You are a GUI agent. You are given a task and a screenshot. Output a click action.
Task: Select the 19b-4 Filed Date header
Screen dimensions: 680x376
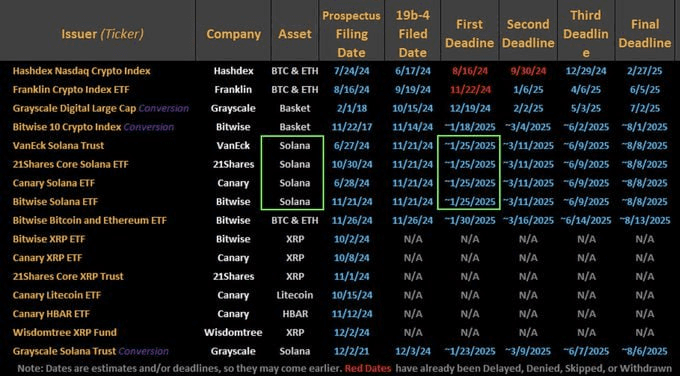tap(412, 34)
